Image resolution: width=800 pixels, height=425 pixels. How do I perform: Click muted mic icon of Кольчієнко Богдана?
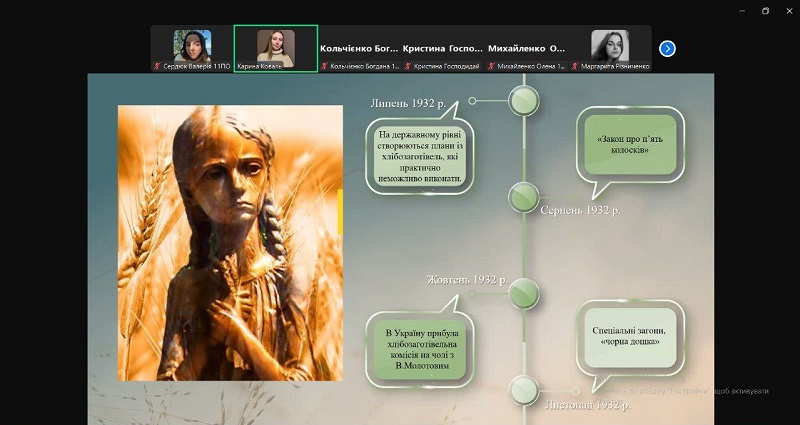[324, 66]
